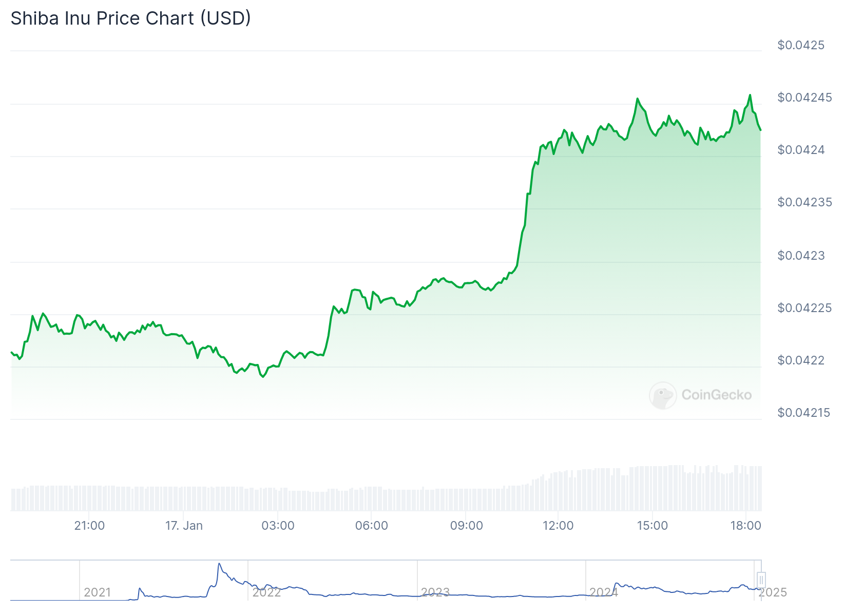Click the CoinGecko watermark text
Image resolution: width=844 pixels, height=616 pixels.
tap(716, 395)
